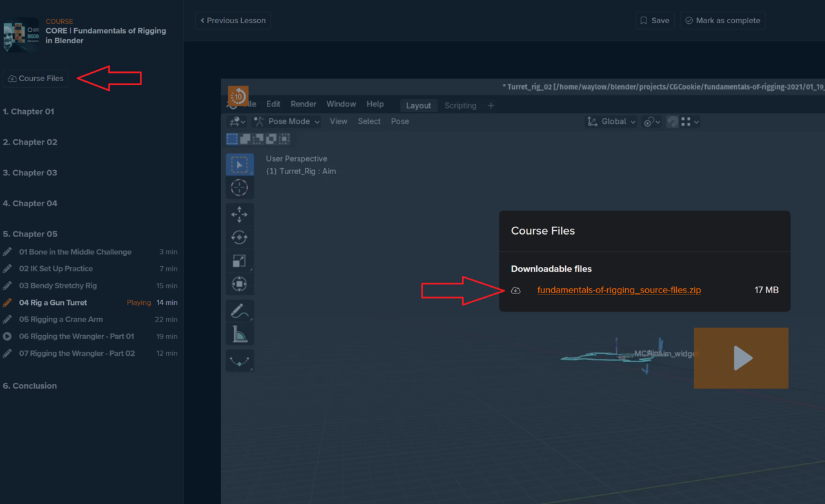
Task: Toggle Mark as complete
Action: pyautogui.click(x=722, y=21)
